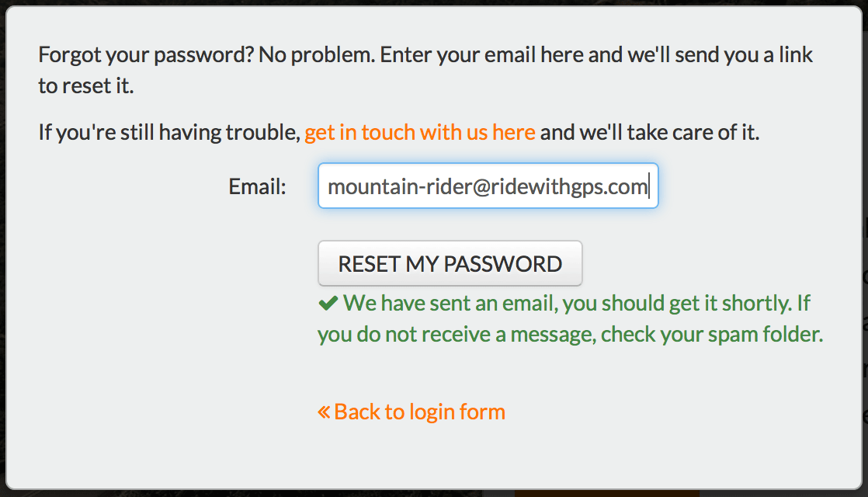The image size is (868, 497).
Task: Click the RESET MY PASSWORD button
Action: coord(450,263)
